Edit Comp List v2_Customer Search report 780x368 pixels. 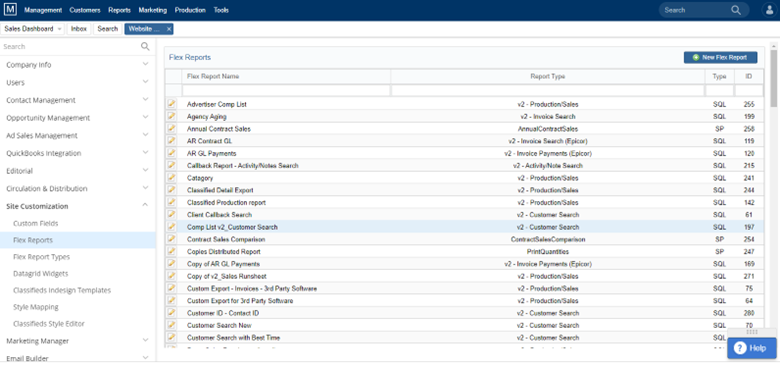172,227
